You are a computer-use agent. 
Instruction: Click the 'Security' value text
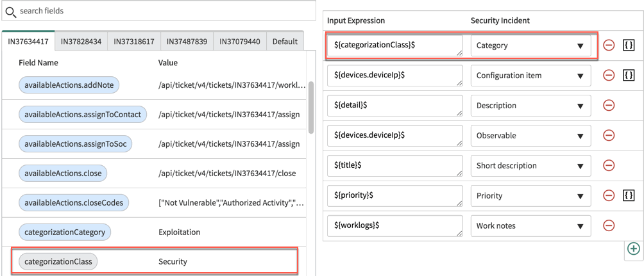[x=173, y=261]
